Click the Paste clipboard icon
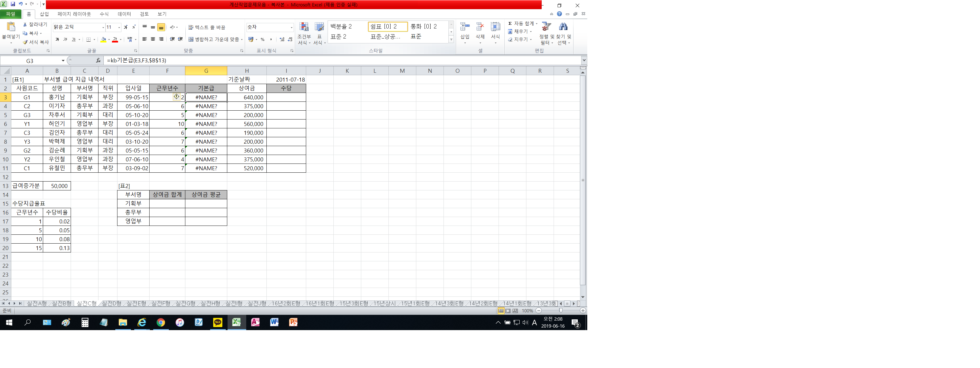Image resolution: width=980 pixels, height=368 pixels. [11, 27]
